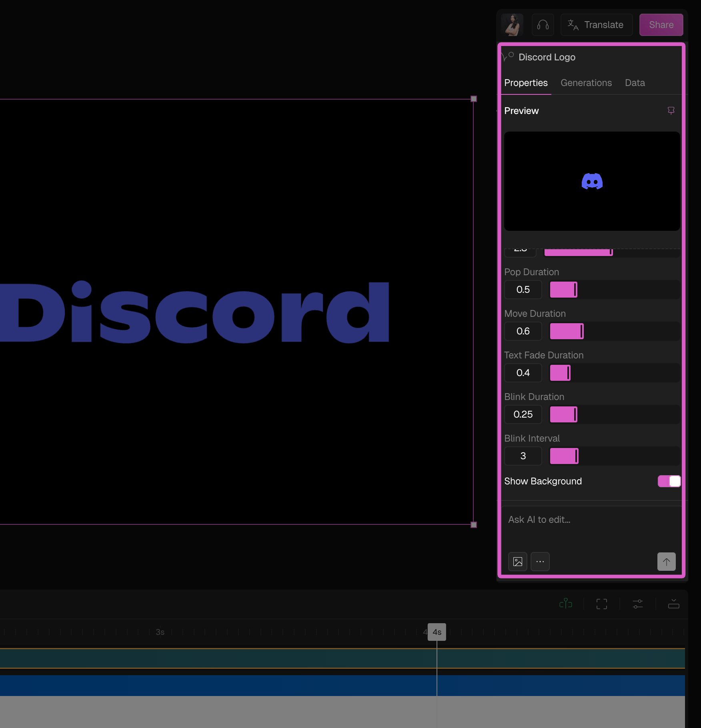Screen dimensions: 701x728
Task: Click the 4s playhead marker
Action: coord(437,632)
